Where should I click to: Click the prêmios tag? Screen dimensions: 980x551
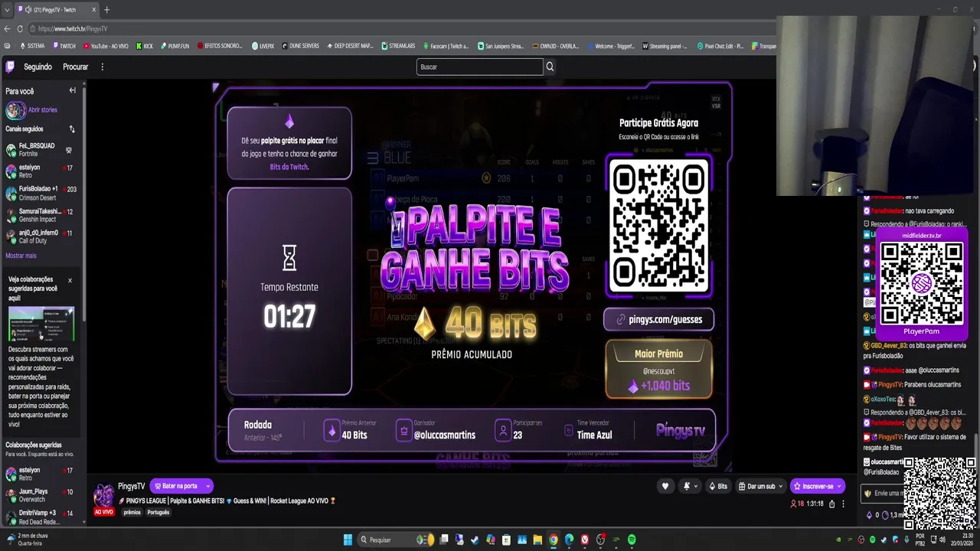(132, 512)
